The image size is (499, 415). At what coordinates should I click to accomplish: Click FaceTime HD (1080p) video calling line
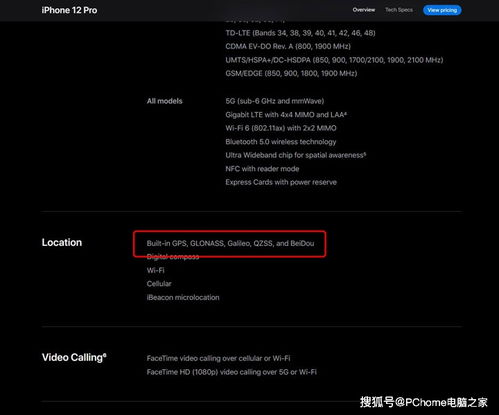[232, 372]
